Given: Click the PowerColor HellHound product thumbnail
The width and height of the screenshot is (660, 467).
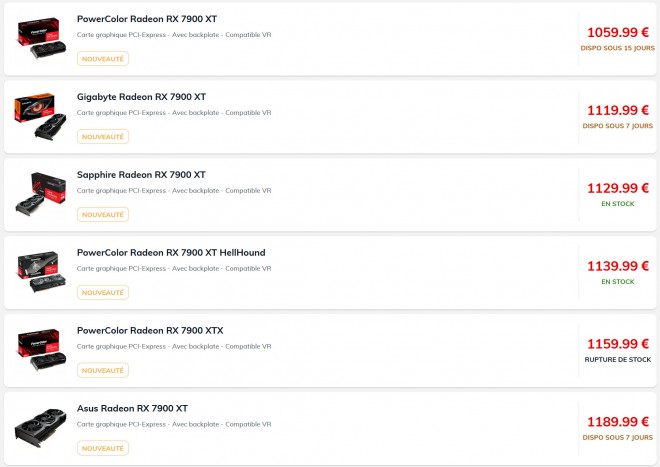Looking at the screenshot, I should [x=38, y=271].
